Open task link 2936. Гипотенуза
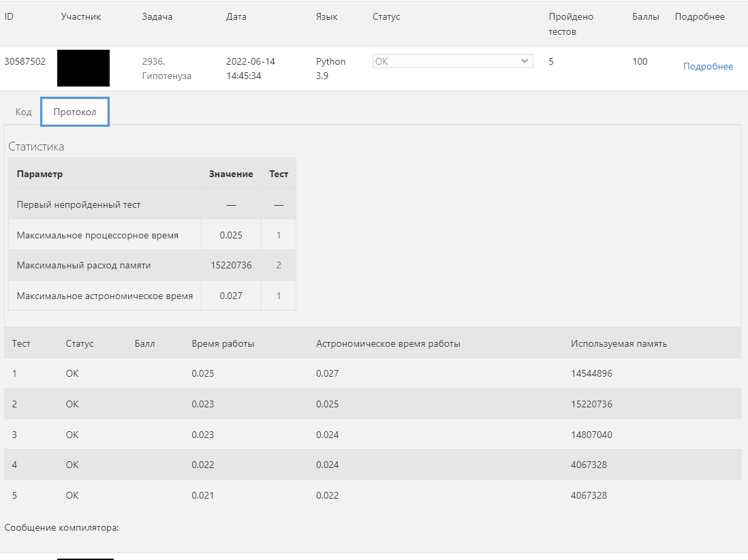This screenshot has width=748, height=560. 166,69
